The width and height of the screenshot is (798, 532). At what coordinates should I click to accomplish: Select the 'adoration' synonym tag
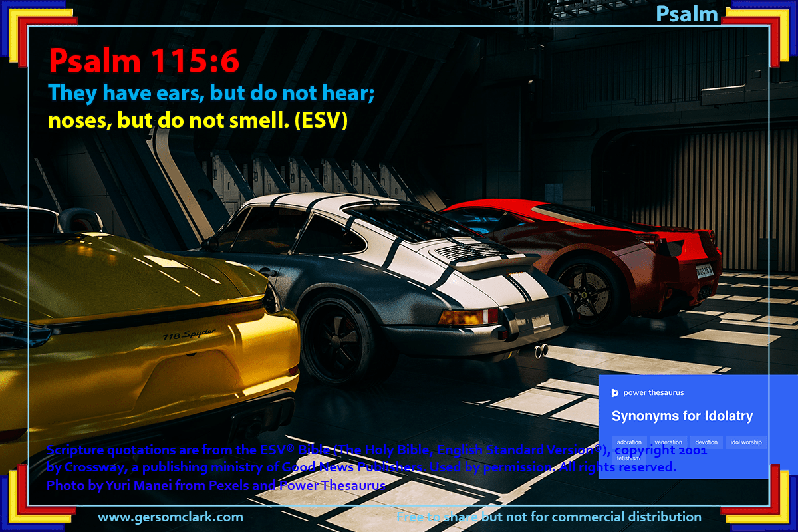pyautogui.click(x=629, y=442)
